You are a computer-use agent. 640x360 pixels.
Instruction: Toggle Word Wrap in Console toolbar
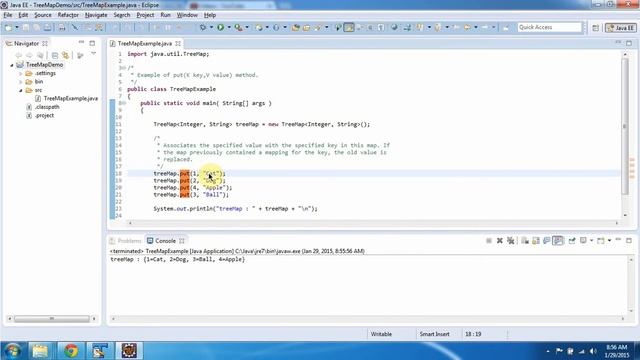[x=547, y=241]
